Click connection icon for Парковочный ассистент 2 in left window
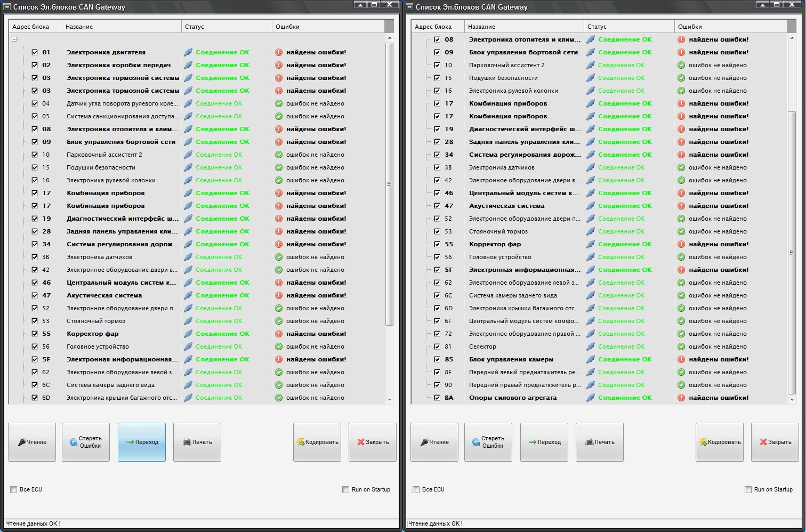 (x=188, y=155)
